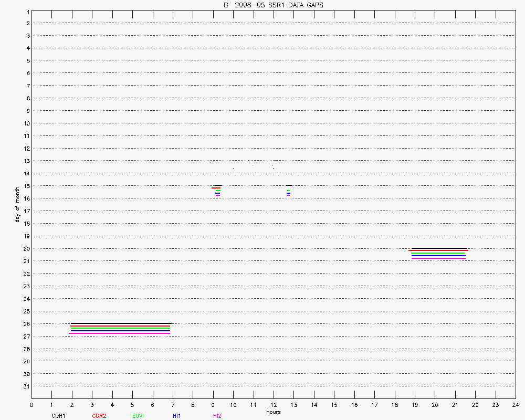Click the green EUVI legend label

[139, 416]
